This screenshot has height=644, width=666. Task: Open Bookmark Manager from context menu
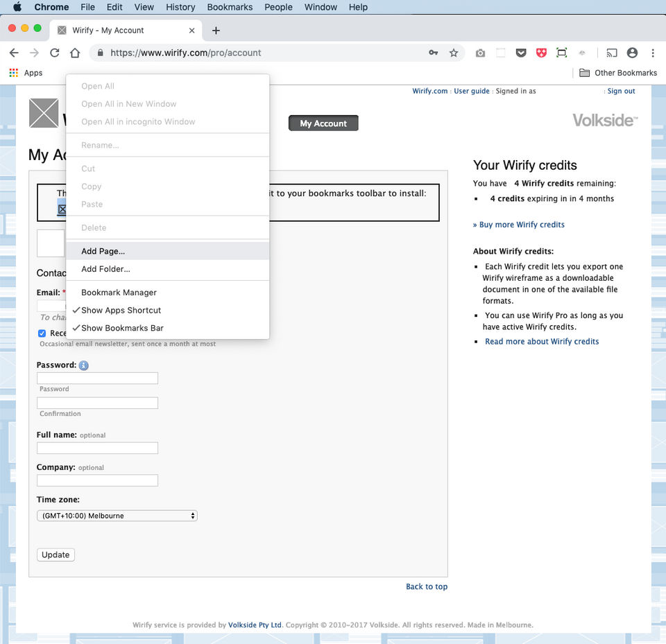click(x=167, y=293)
